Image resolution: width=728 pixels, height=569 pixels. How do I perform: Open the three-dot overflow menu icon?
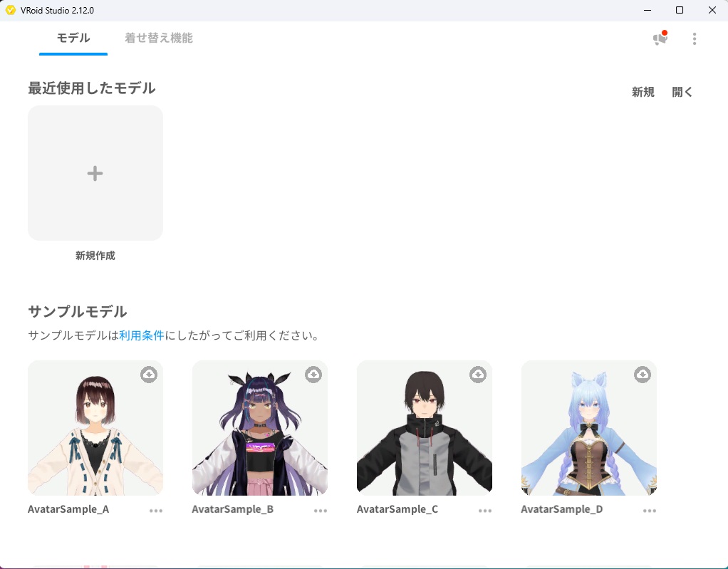point(695,38)
